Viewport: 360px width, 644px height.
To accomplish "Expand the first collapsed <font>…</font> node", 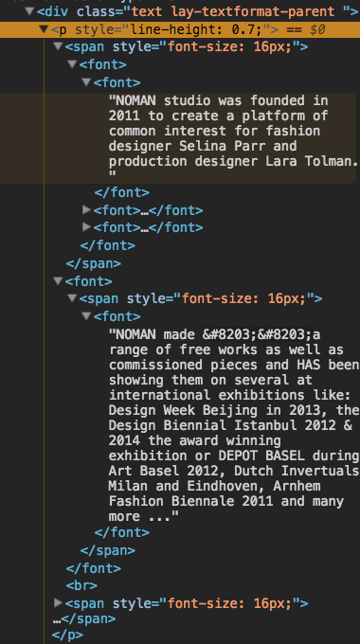I will click(x=86, y=210).
